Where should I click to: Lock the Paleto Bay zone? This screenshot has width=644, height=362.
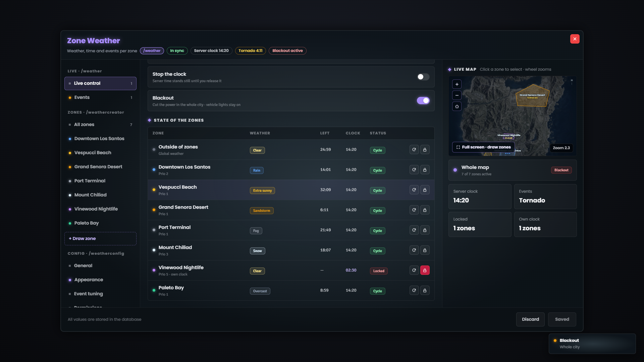(425, 291)
